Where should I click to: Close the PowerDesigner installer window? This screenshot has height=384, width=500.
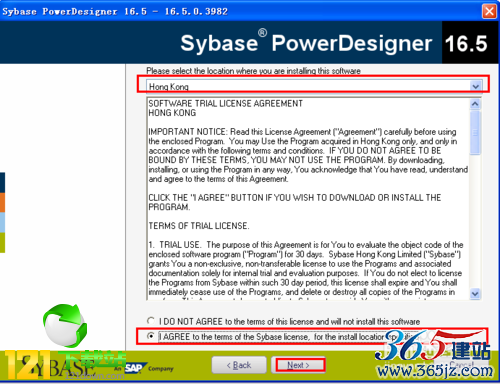(x=489, y=11)
